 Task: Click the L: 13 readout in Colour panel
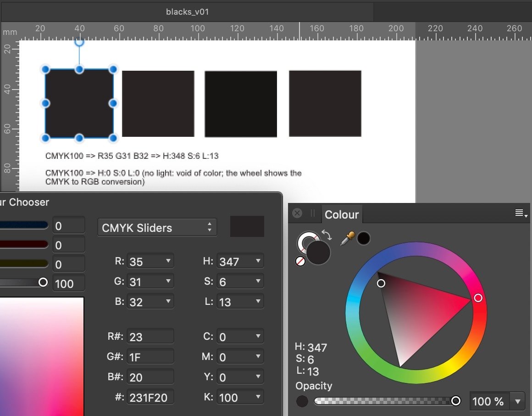(x=308, y=371)
